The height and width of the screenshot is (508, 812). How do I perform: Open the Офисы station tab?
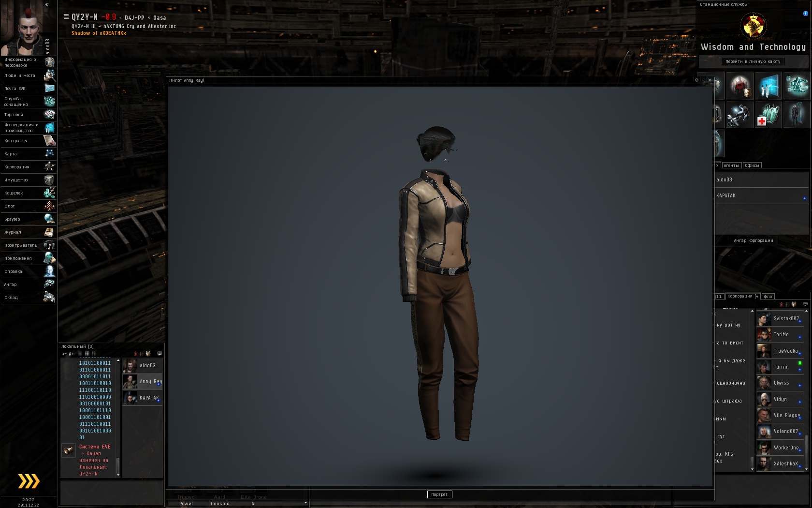[752, 165]
